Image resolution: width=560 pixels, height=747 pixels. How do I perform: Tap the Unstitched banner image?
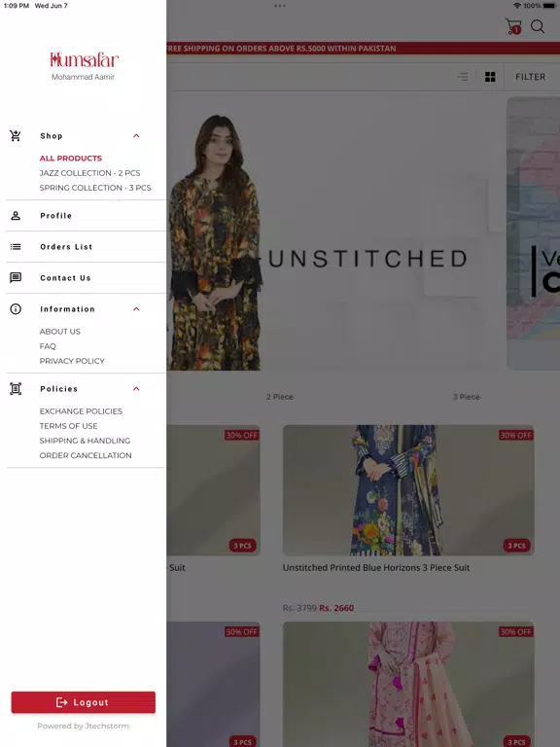click(x=333, y=233)
